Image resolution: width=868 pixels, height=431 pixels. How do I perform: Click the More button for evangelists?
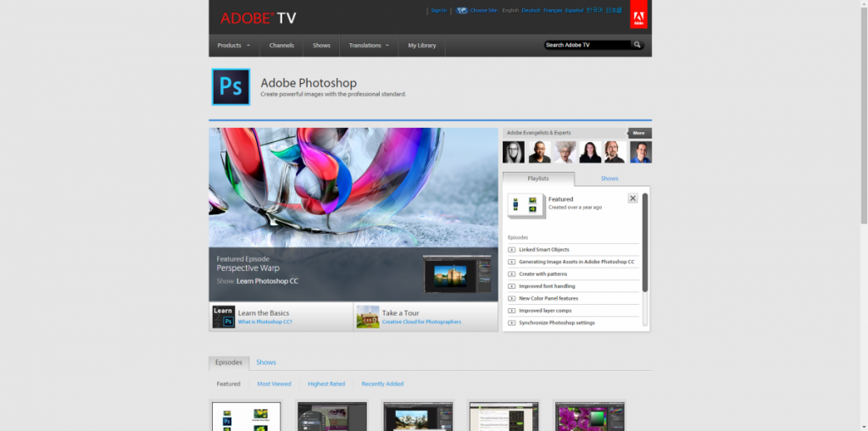click(x=639, y=133)
